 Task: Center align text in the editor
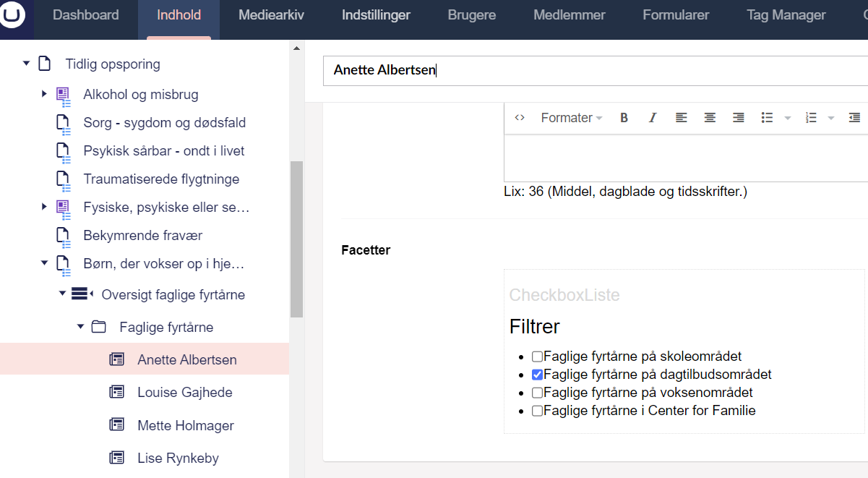click(710, 118)
